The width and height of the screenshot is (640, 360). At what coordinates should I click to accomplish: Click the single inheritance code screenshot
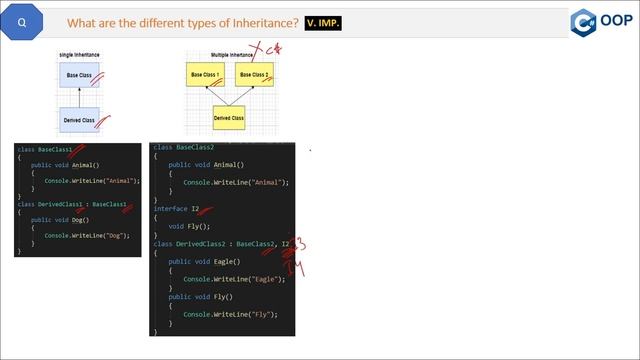(78, 200)
